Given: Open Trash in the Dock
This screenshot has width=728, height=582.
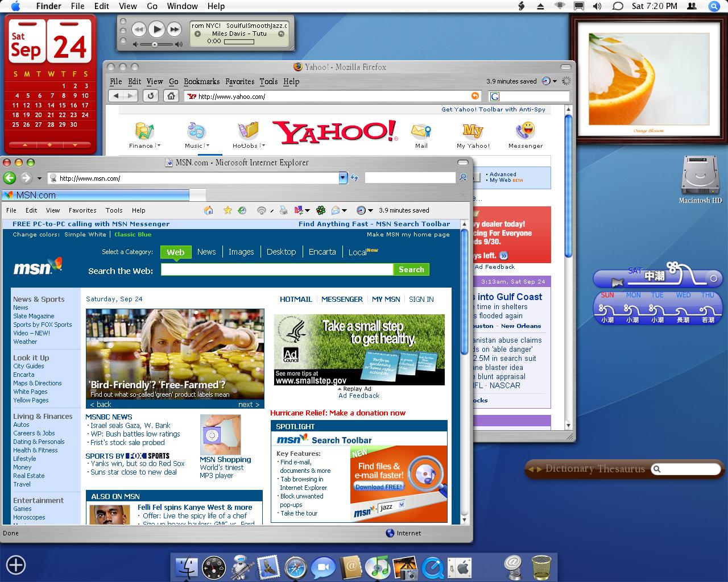Looking at the screenshot, I should tap(541, 567).
